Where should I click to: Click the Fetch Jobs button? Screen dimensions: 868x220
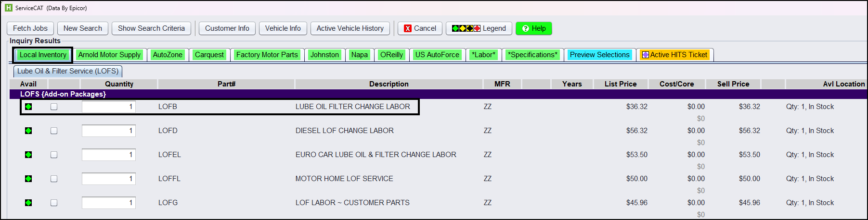[30, 28]
